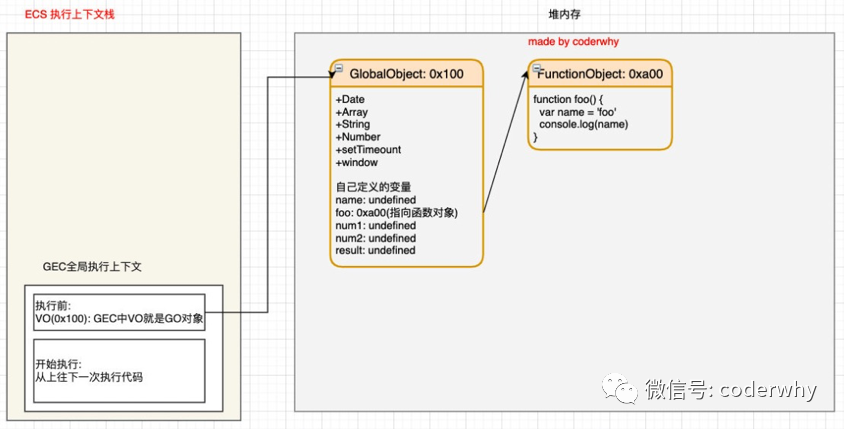The height and width of the screenshot is (429, 844).
Task: Click the made by coderwhy text
Action: (x=573, y=41)
